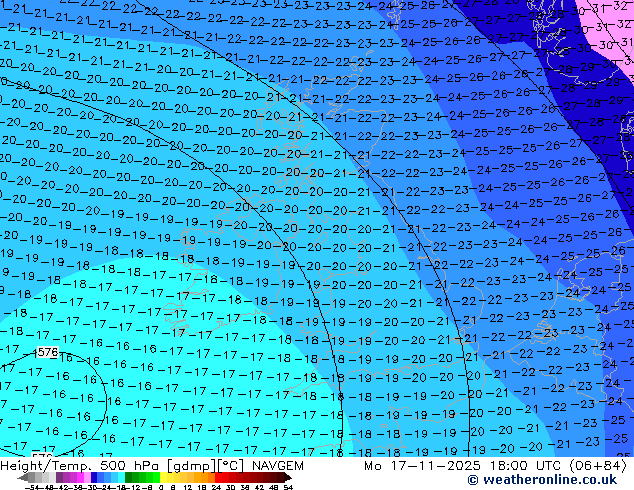The height and width of the screenshot is (490, 634).
Task: Click the yellow swatch in the color legend
Action: 163,477
